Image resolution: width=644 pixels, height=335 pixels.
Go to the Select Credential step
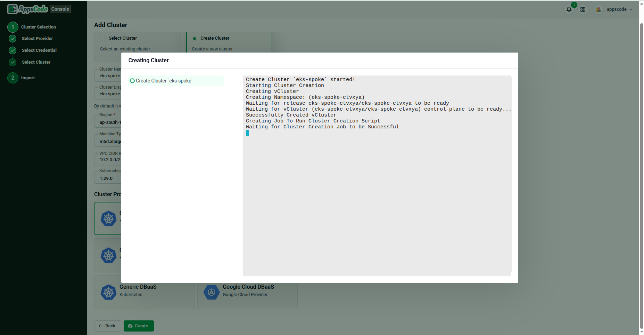[39, 50]
